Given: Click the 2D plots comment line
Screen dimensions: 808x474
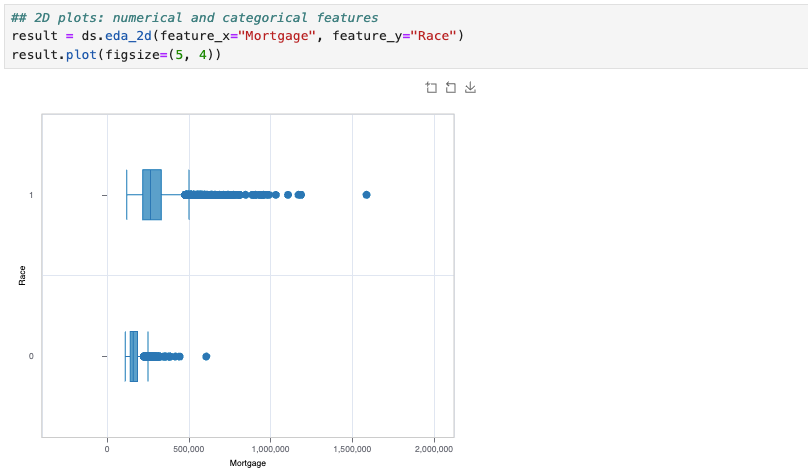Looking at the screenshot, I should point(195,18).
